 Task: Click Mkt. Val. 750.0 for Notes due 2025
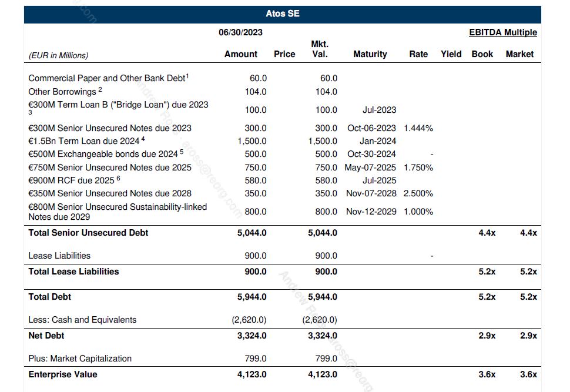point(326,167)
